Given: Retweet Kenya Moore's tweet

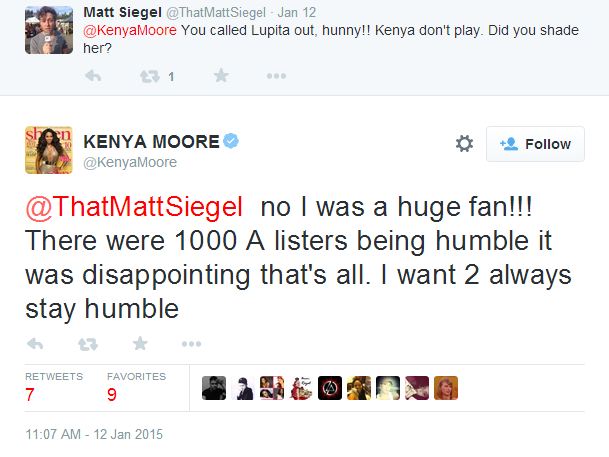Looking at the screenshot, I should click(x=88, y=344).
